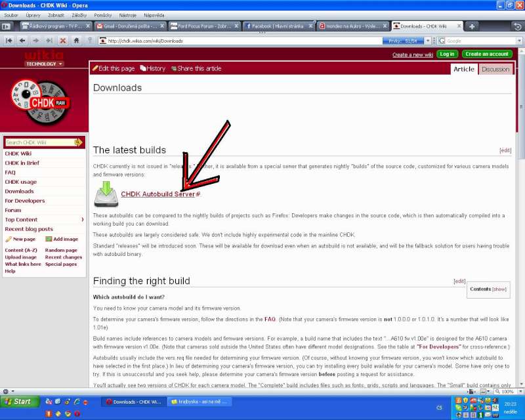Expand the Top Content submenu arrow
525x420 pixels.
click(83, 220)
